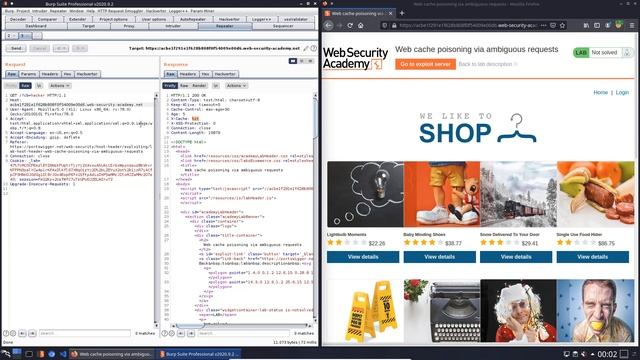Open the Intruder main tab
The image size is (640, 360).
(173, 26)
